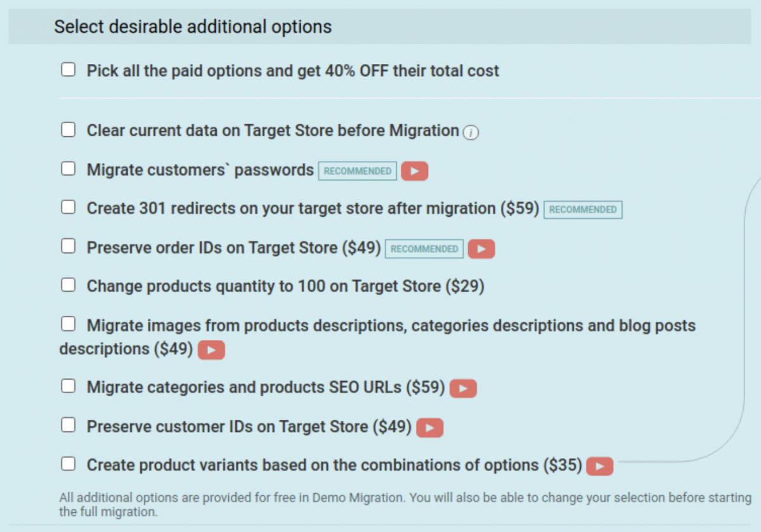Click RECOMMENDED badge beside passwords option
This screenshot has width=761, height=532.
point(357,171)
